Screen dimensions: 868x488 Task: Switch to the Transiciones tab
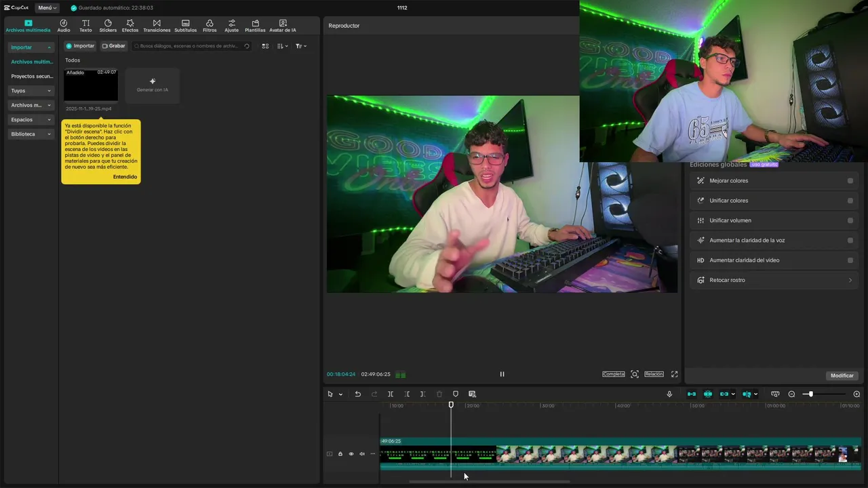pos(157,26)
